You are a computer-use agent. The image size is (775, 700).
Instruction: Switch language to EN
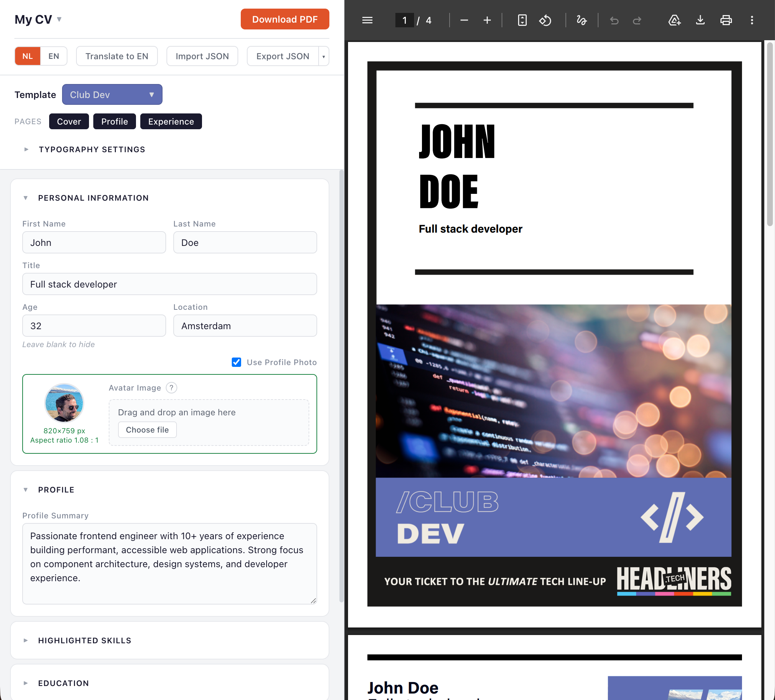click(54, 56)
